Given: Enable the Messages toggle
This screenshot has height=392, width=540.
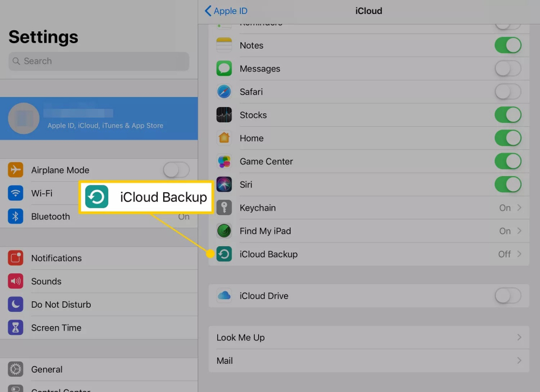Looking at the screenshot, I should [x=508, y=69].
